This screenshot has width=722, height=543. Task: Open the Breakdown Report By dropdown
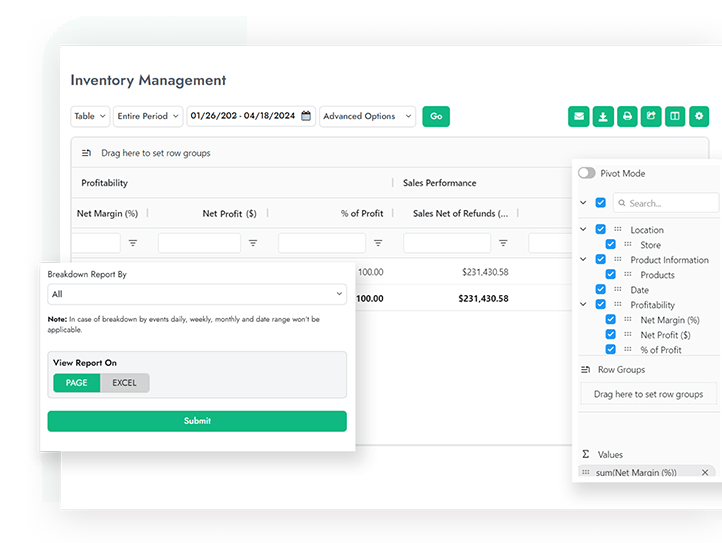click(x=197, y=294)
